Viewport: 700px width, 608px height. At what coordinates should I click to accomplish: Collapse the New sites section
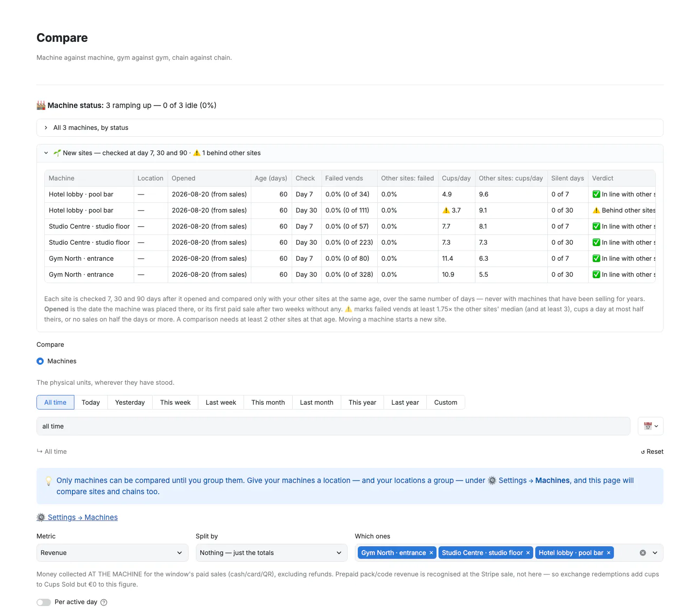[350, 153]
